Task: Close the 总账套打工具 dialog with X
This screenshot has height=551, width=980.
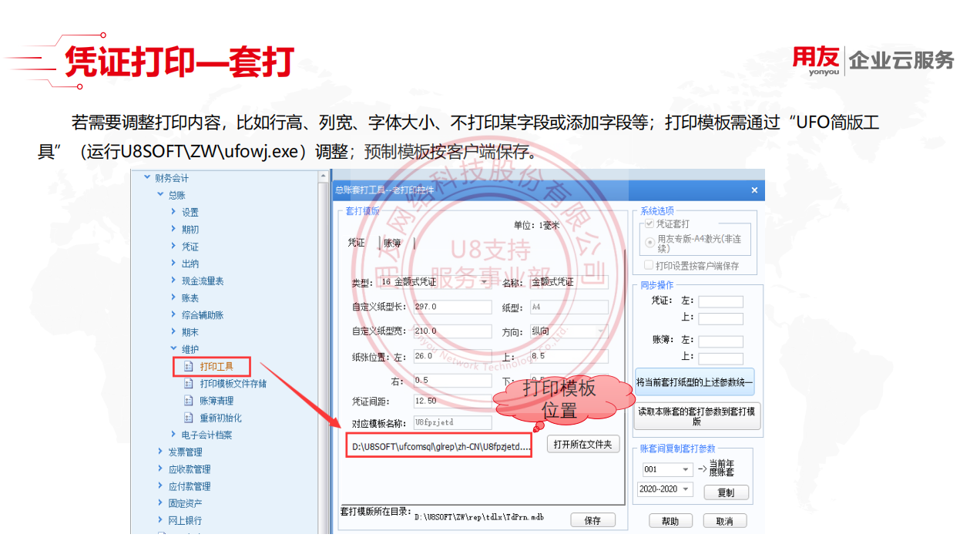Action: pyautogui.click(x=754, y=190)
